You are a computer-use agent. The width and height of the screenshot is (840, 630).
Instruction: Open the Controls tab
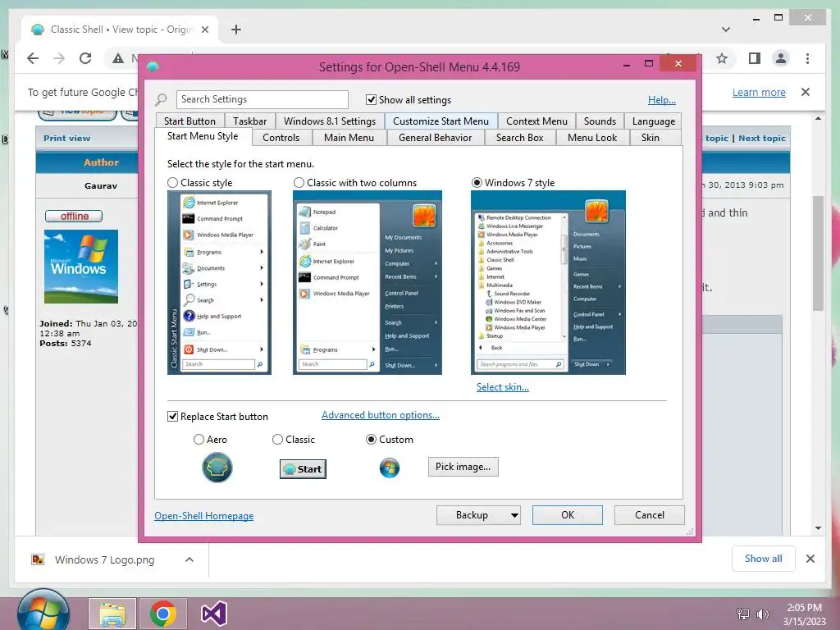tap(281, 138)
